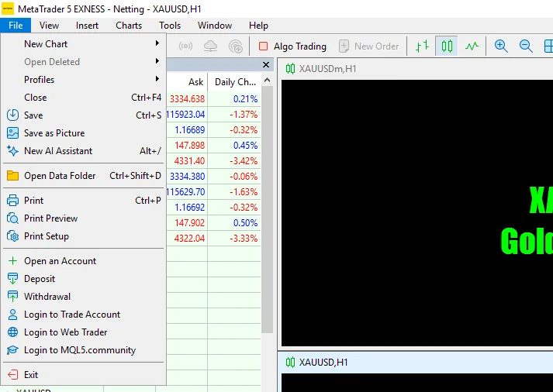The height and width of the screenshot is (392, 553).
Task: Expand the Open Deleted submenu arrow
Action: click(x=157, y=61)
